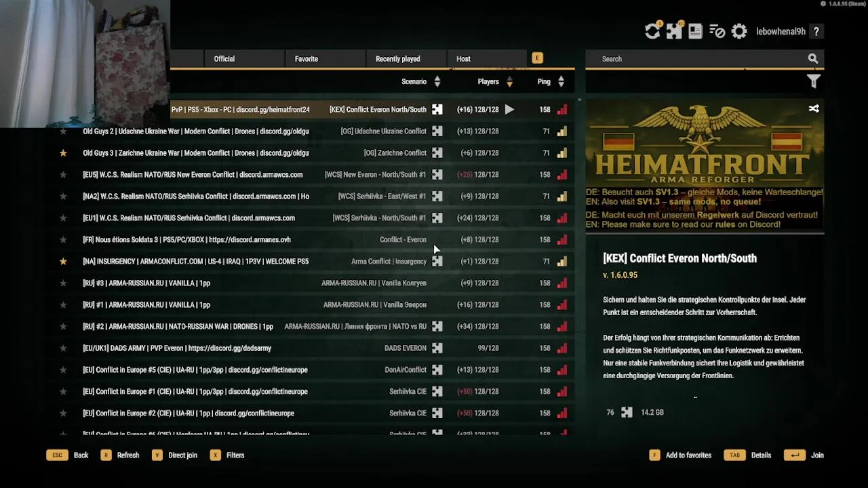Open the Host tab
868x488 pixels.
point(486,59)
